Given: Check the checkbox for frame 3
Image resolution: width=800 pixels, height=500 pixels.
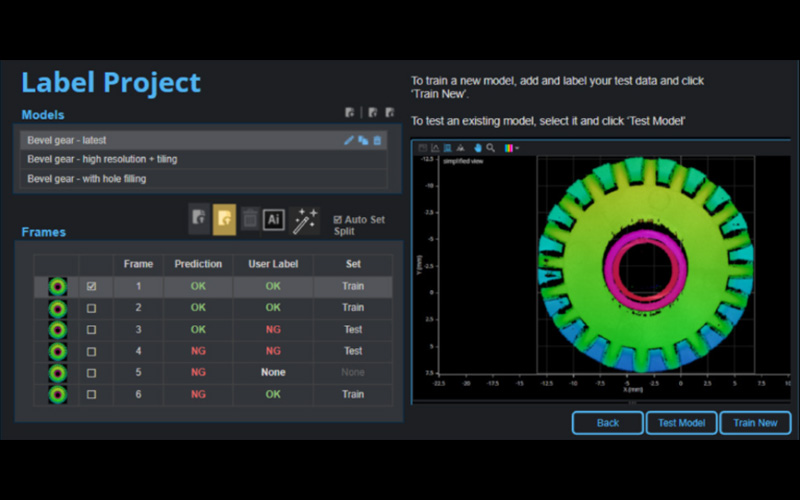Looking at the screenshot, I should [x=92, y=329].
